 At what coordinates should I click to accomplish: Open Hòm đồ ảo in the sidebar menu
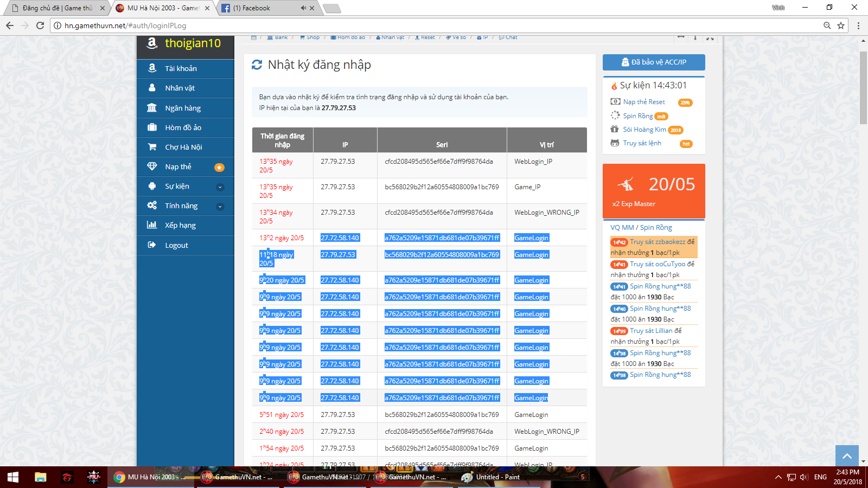183,127
